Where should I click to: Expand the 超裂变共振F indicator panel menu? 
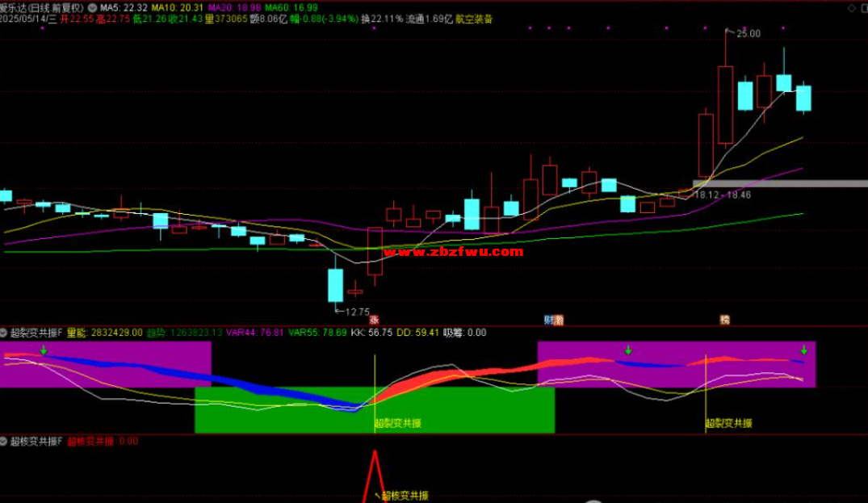pyautogui.click(x=5, y=332)
